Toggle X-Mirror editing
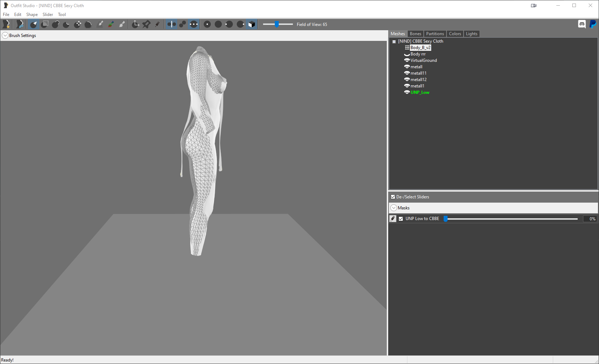Viewport: 599px width, 364px height. click(x=172, y=24)
